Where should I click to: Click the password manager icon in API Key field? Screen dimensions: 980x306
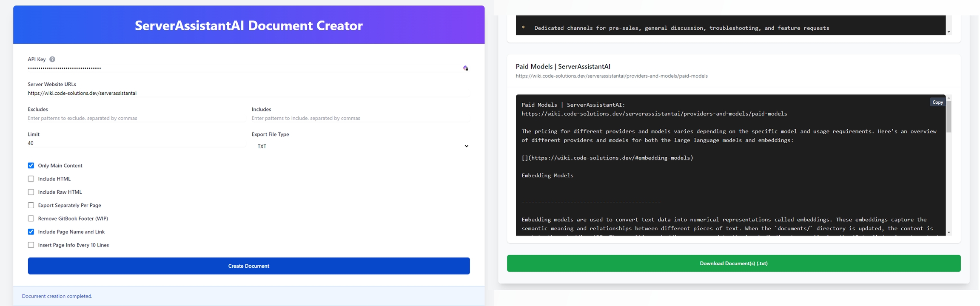[466, 68]
